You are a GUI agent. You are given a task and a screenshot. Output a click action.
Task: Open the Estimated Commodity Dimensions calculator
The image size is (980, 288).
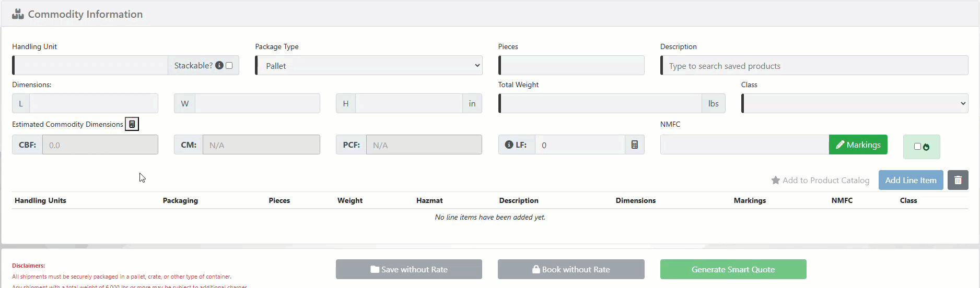click(x=132, y=124)
